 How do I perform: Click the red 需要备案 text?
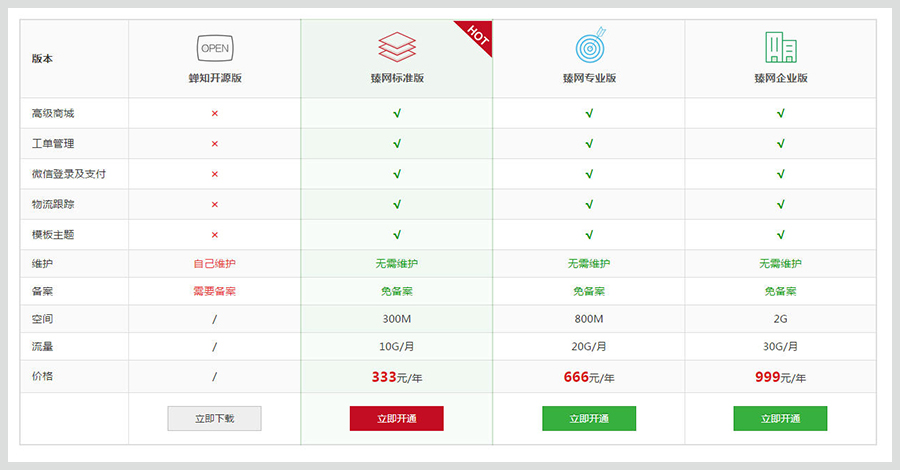(215, 292)
